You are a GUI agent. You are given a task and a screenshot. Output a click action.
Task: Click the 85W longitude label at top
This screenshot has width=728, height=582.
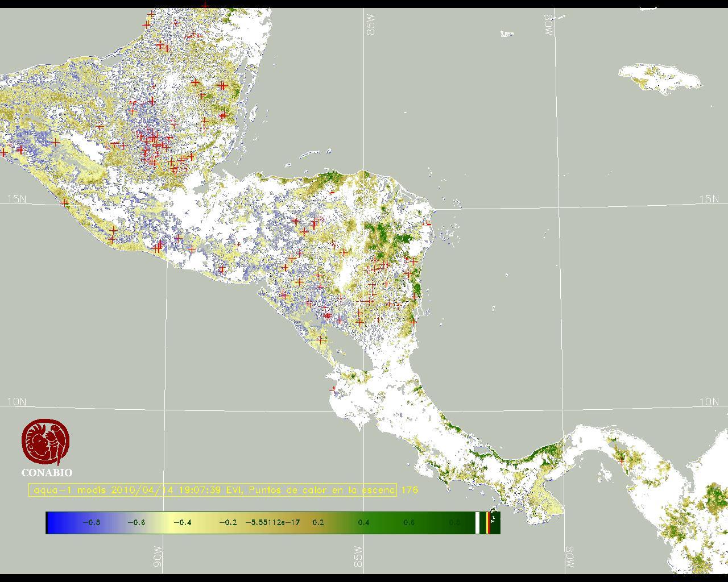pyautogui.click(x=371, y=25)
